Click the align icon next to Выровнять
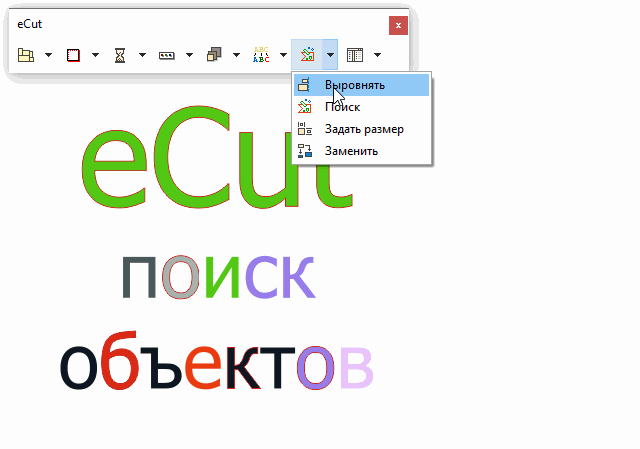This screenshot has height=449, width=640. tap(304, 85)
